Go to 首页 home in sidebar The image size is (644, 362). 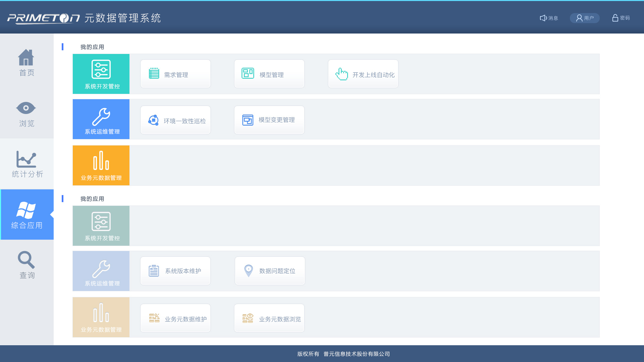click(26, 63)
